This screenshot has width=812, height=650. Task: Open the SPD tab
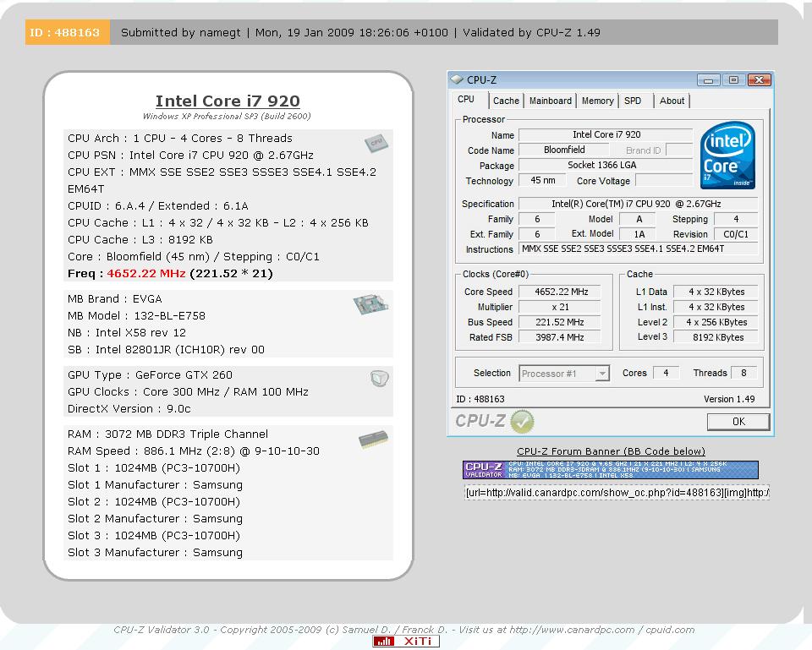[x=633, y=101]
